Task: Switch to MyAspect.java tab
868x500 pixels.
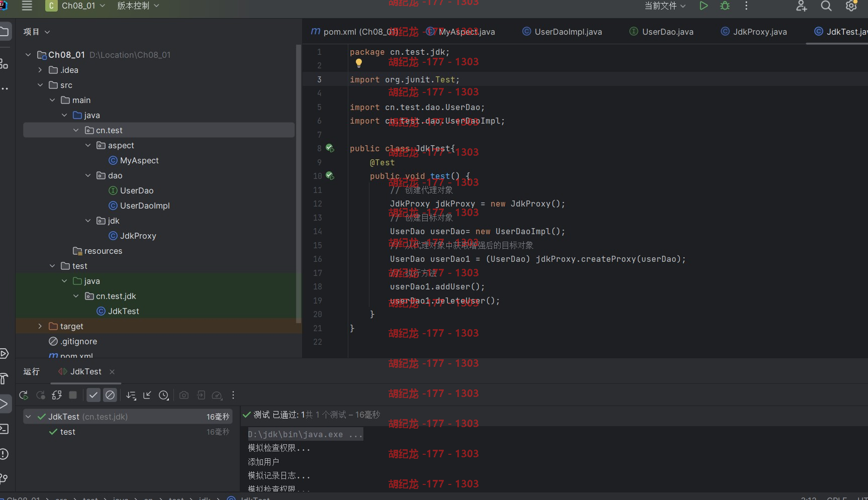Action: [460, 32]
